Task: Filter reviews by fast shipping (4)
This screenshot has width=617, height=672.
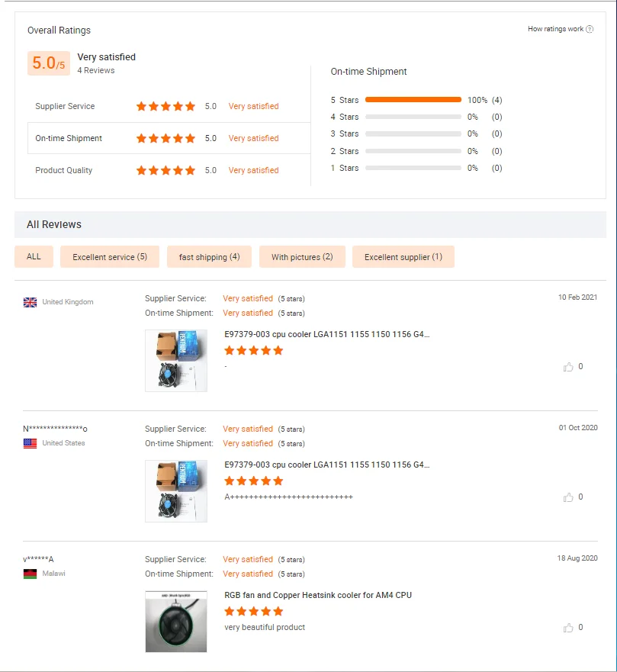Action: coord(209,257)
